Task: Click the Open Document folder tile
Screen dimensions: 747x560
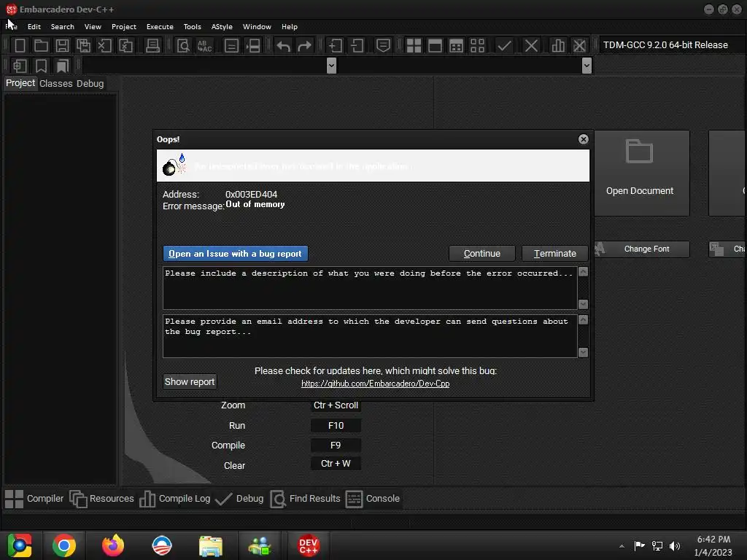Action: click(x=642, y=173)
